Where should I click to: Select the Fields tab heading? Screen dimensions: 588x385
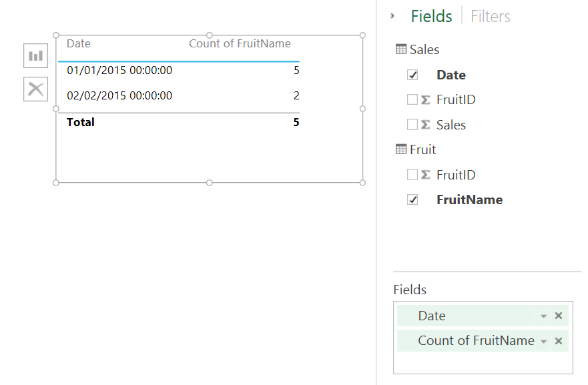tap(431, 16)
